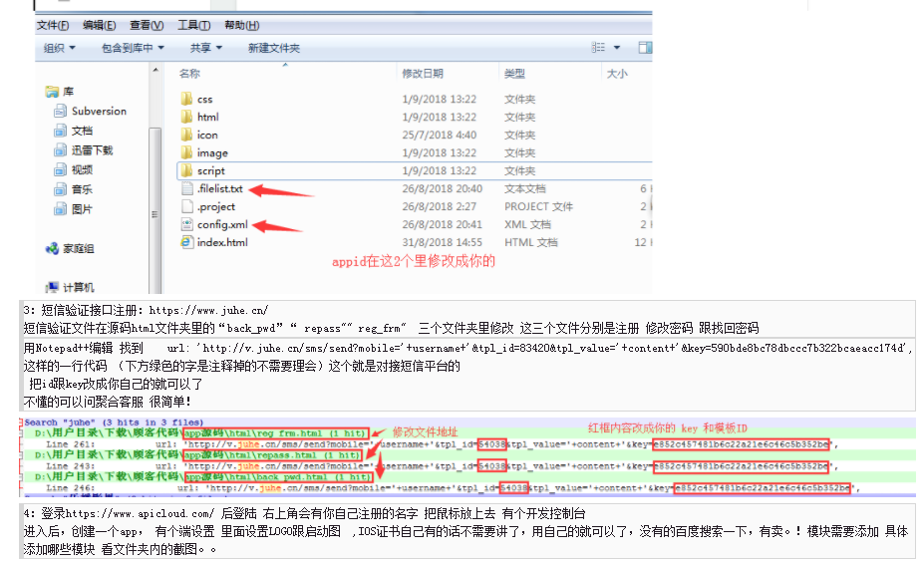Sort by the 类型 column header
The image size is (924, 562).
514,74
